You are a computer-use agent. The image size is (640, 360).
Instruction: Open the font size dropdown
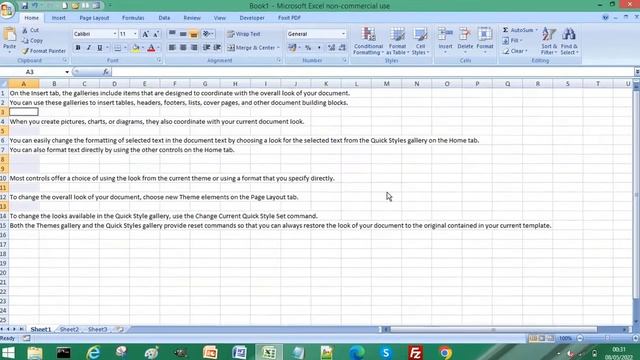tap(135, 34)
